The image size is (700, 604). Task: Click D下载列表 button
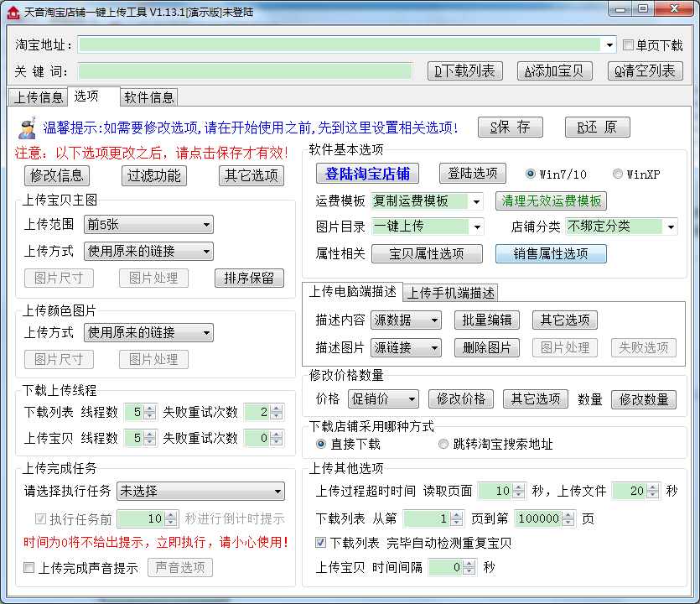click(465, 70)
